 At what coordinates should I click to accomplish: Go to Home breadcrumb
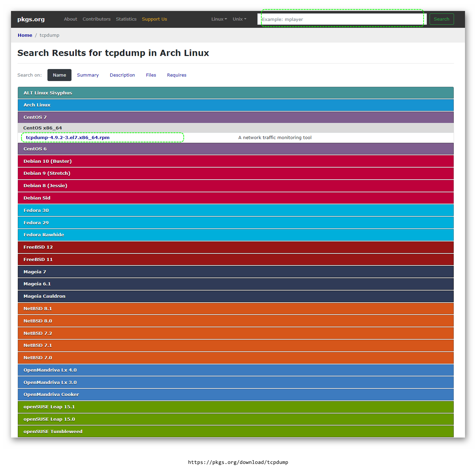pyautogui.click(x=25, y=35)
